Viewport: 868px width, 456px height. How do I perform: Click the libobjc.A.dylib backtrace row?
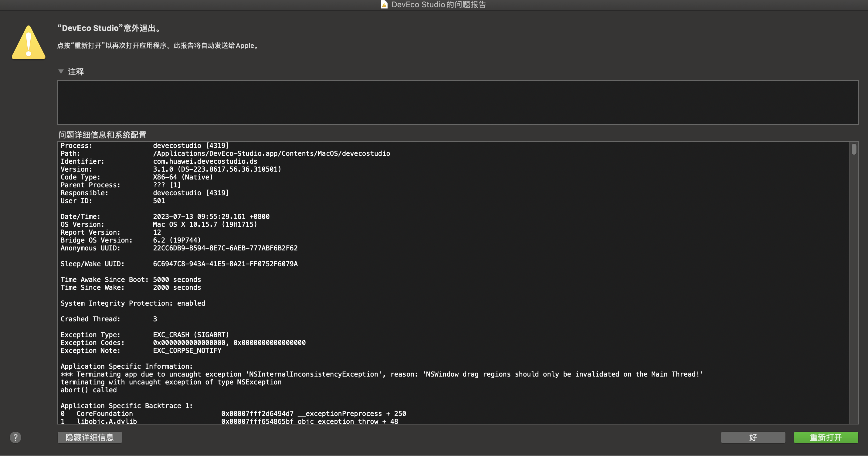pos(229,421)
